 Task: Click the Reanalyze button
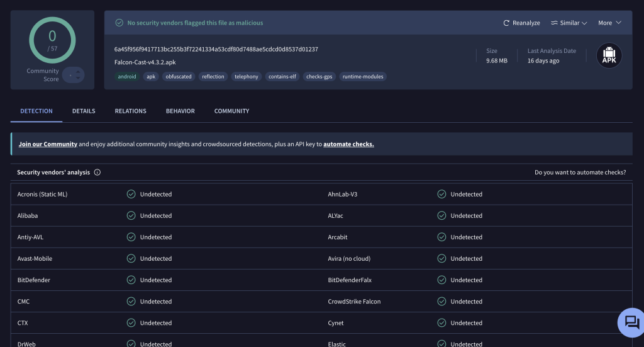521,23
